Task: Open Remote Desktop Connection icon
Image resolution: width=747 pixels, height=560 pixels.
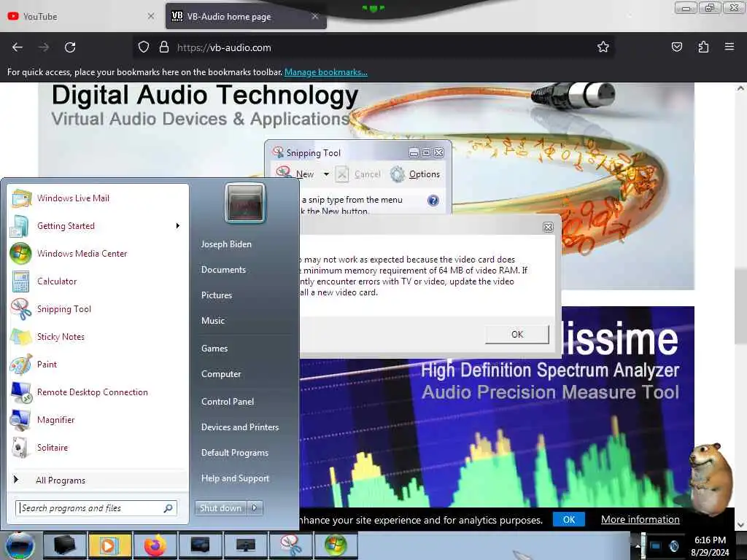Action: tap(21, 392)
